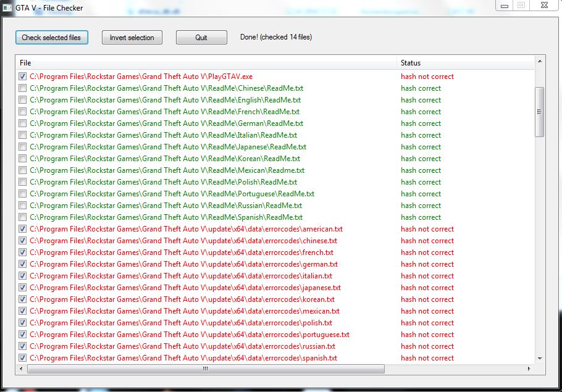Screen dimensions: 562x392
Task: Close the File Checker window
Action: tap(544, 6)
